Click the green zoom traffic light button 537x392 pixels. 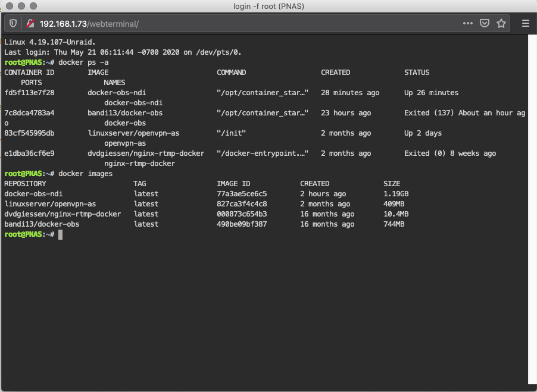[33, 7]
